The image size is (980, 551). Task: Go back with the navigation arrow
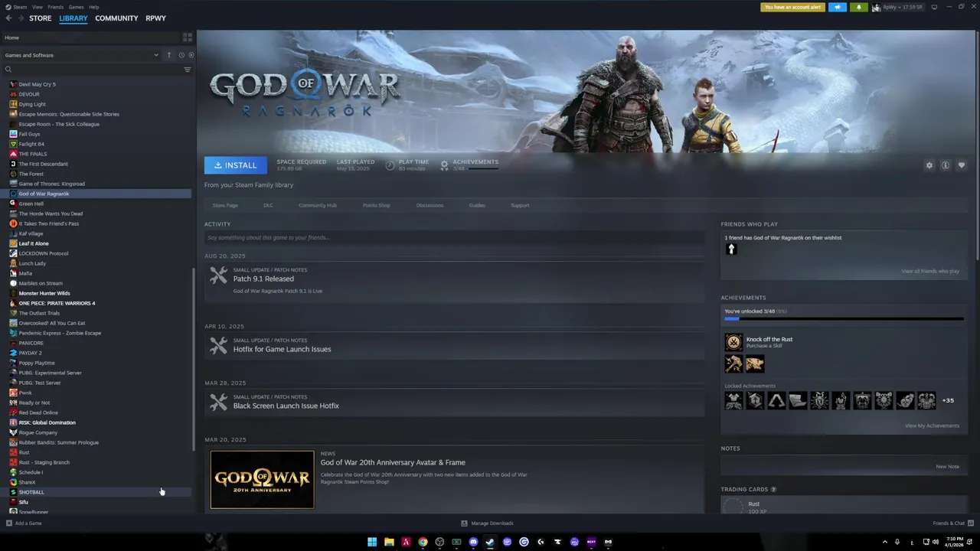point(8,18)
